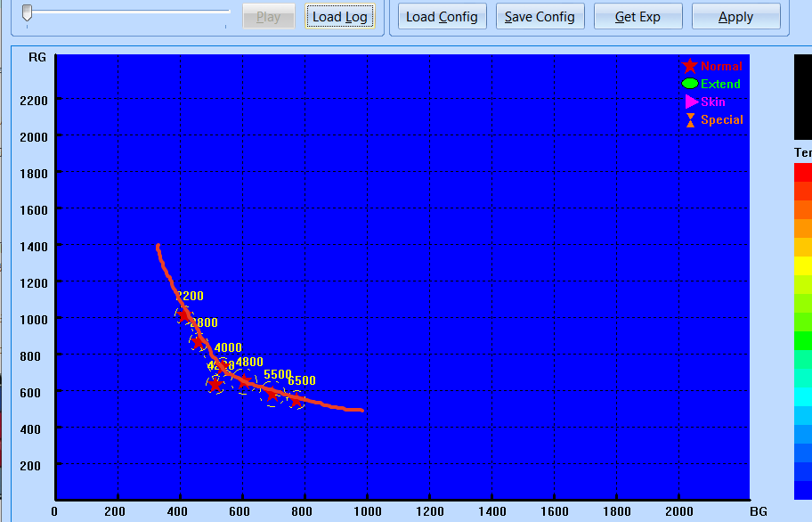Apply the current configuration
The height and width of the screenshot is (522, 812).
click(x=735, y=17)
